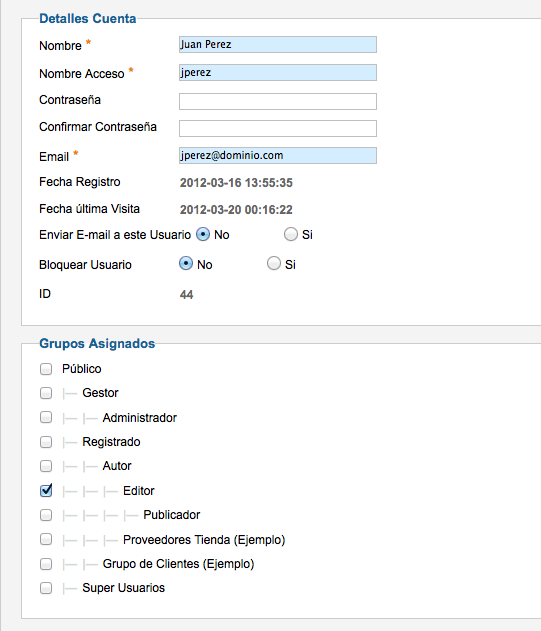Select No for Bloquear Usuario

coord(186,264)
